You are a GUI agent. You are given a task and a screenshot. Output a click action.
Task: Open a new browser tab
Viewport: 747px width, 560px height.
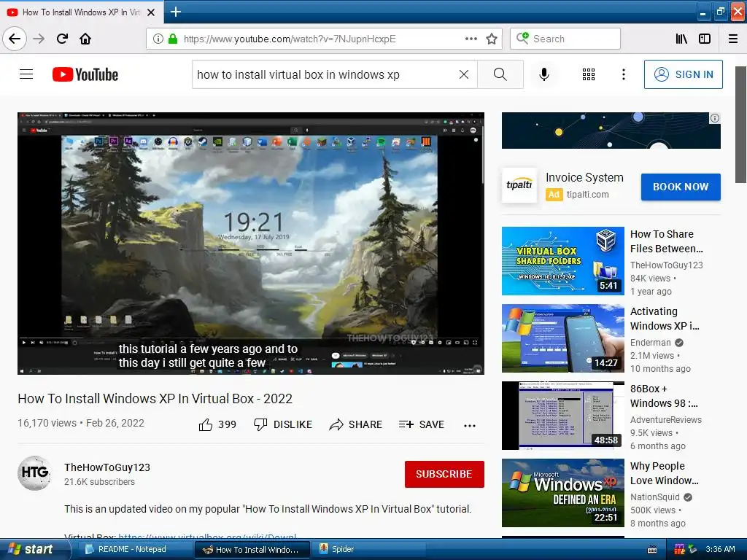(176, 12)
